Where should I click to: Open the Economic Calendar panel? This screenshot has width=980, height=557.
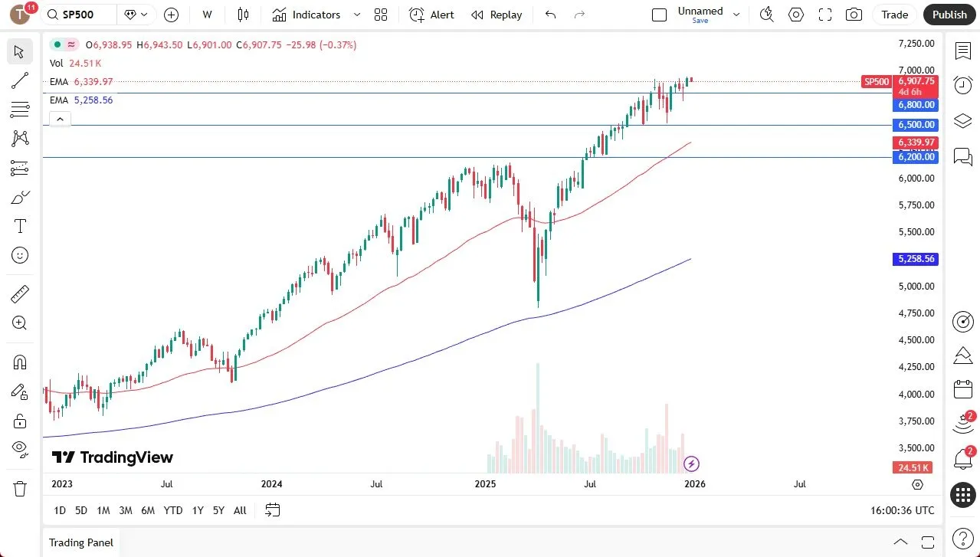click(x=962, y=388)
